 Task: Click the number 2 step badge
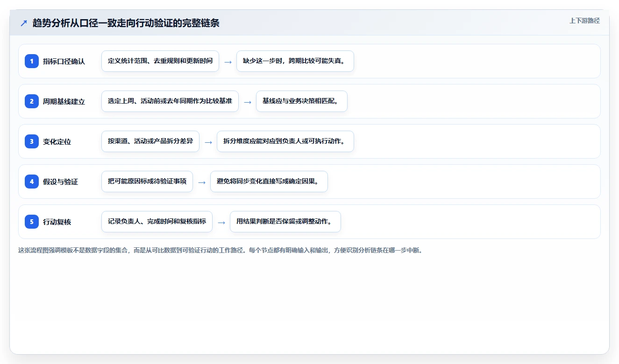32,101
